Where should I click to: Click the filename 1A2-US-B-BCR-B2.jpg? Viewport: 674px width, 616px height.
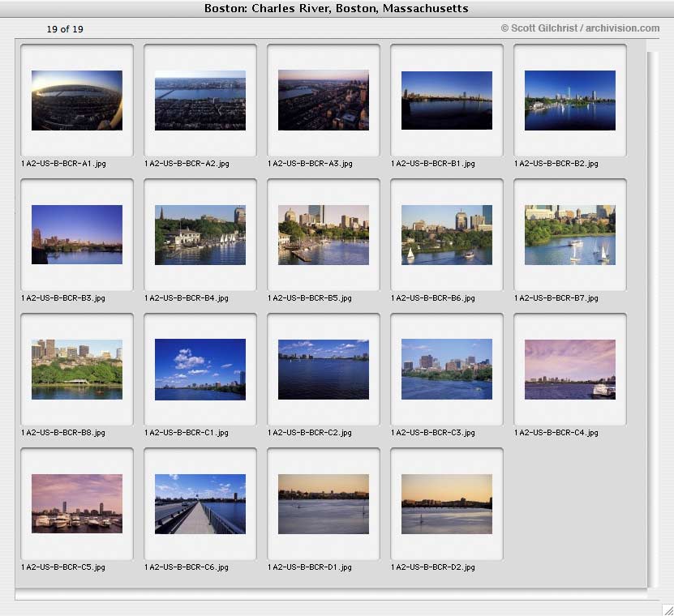click(556, 164)
